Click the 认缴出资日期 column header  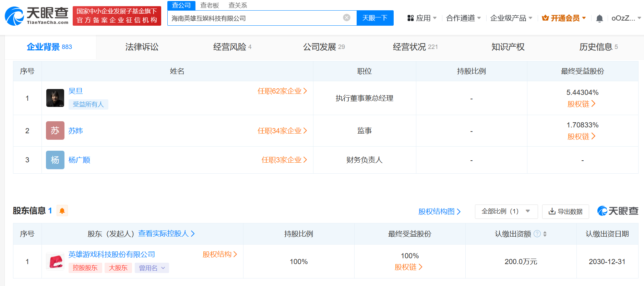pyautogui.click(x=607, y=234)
